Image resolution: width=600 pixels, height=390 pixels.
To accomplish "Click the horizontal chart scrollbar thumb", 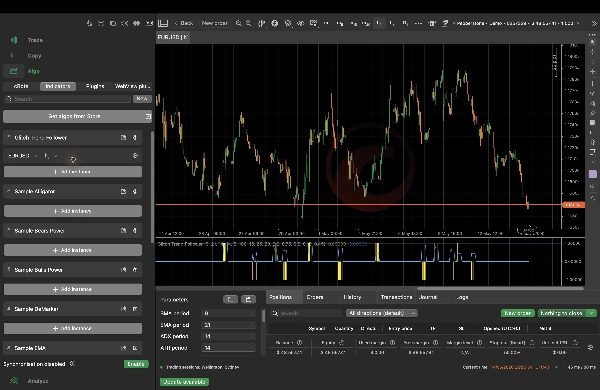I will pyautogui.click(x=501, y=288).
